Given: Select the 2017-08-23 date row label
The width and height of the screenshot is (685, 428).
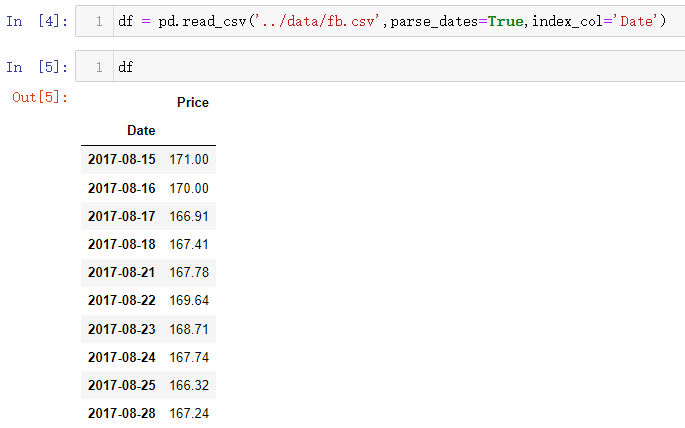Looking at the screenshot, I should (x=121, y=329).
